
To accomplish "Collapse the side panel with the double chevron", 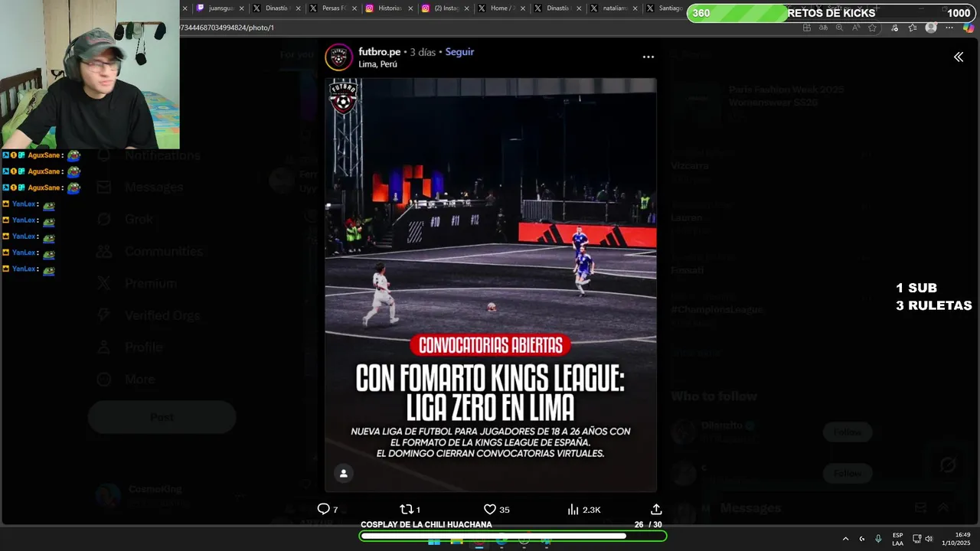I will tap(958, 57).
